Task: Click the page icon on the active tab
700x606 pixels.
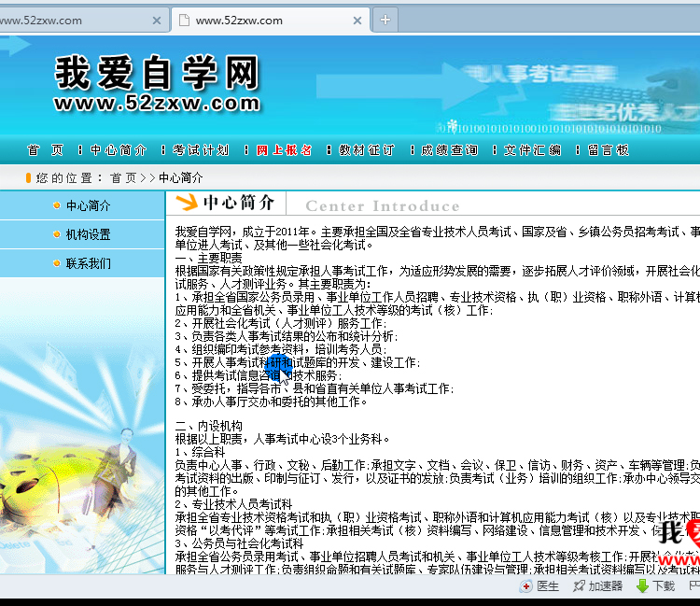Action: pyautogui.click(x=183, y=21)
